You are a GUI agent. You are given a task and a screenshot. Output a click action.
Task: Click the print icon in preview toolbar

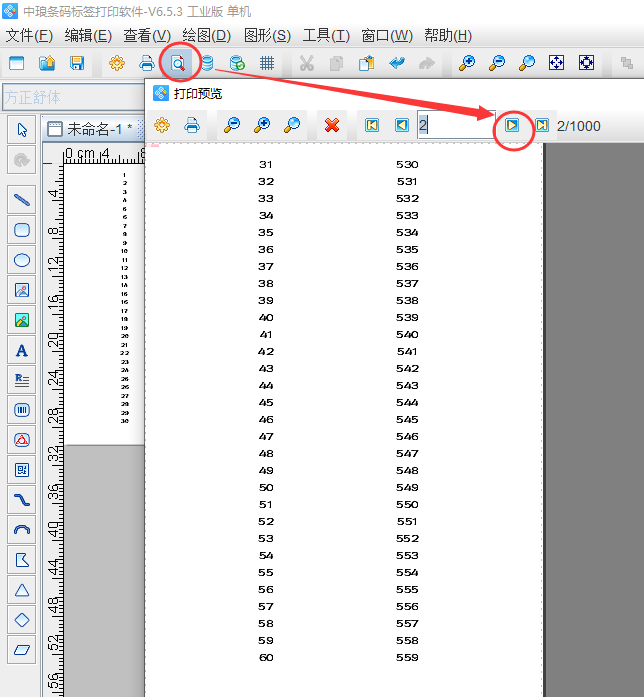click(192, 125)
